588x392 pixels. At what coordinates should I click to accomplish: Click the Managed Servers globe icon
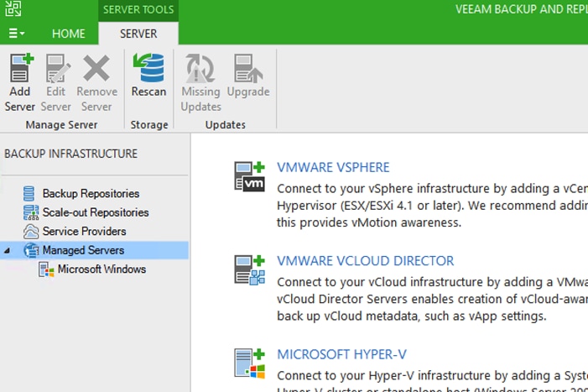click(x=31, y=250)
